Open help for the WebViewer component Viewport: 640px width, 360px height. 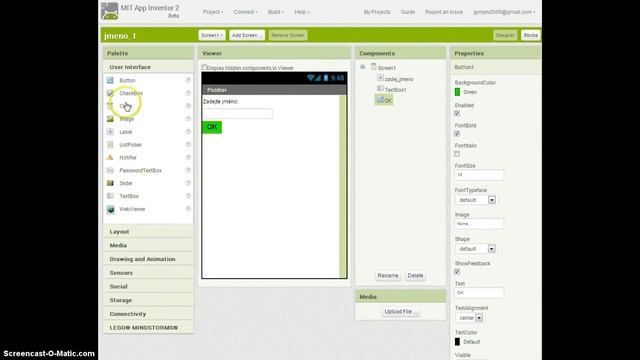coord(188,209)
